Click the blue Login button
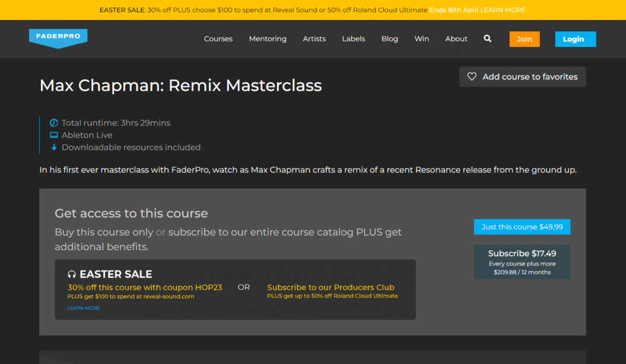 click(576, 39)
